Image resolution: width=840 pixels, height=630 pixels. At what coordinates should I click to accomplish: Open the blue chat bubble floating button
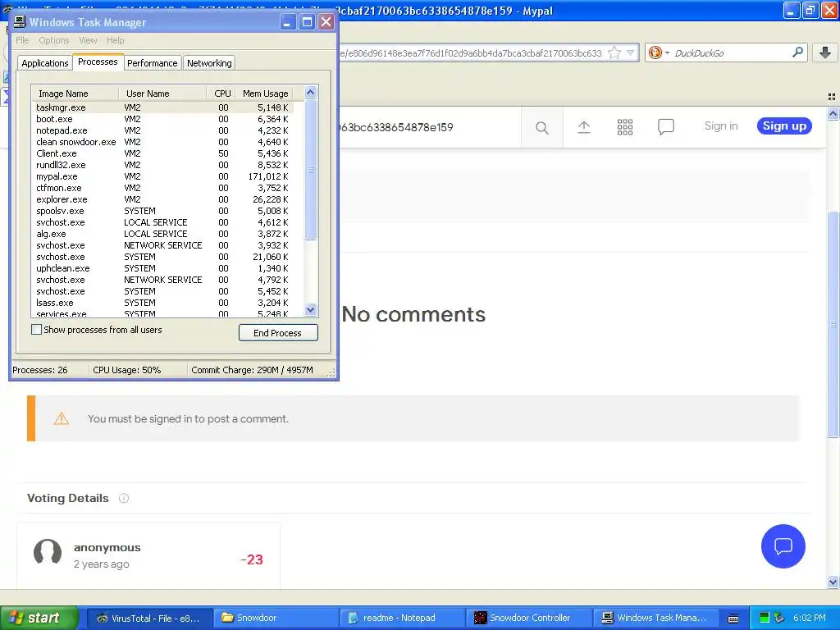pyautogui.click(x=783, y=546)
